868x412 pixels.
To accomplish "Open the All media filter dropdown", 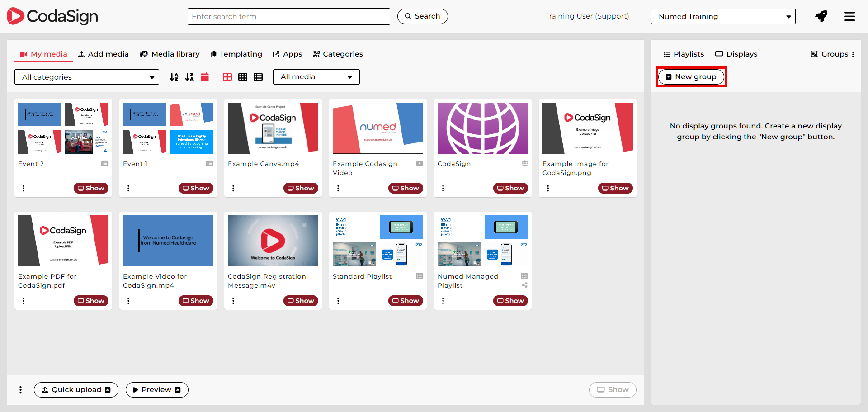I will click(x=316, y=77).
